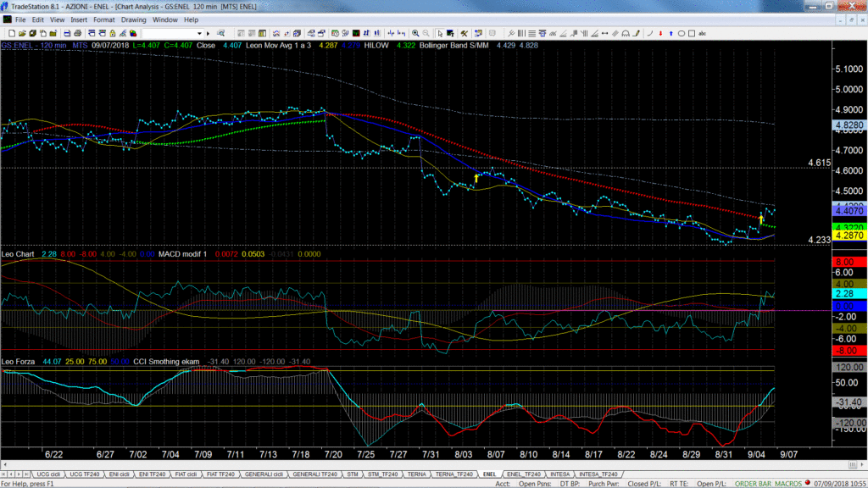Viewport: 868px width, 488px height.
Task: Open the Help menu
Action: click(191, 20)
